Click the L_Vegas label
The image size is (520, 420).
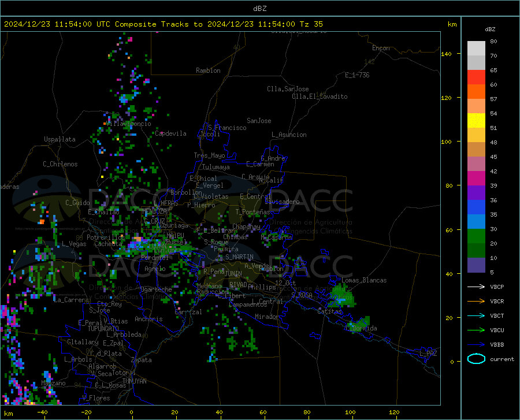75,244
